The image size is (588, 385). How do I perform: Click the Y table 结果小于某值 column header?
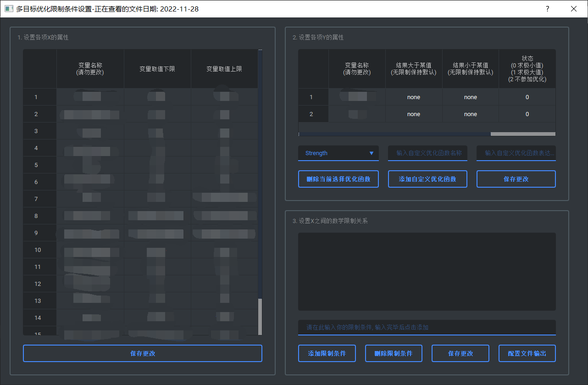tap(471, 69)
